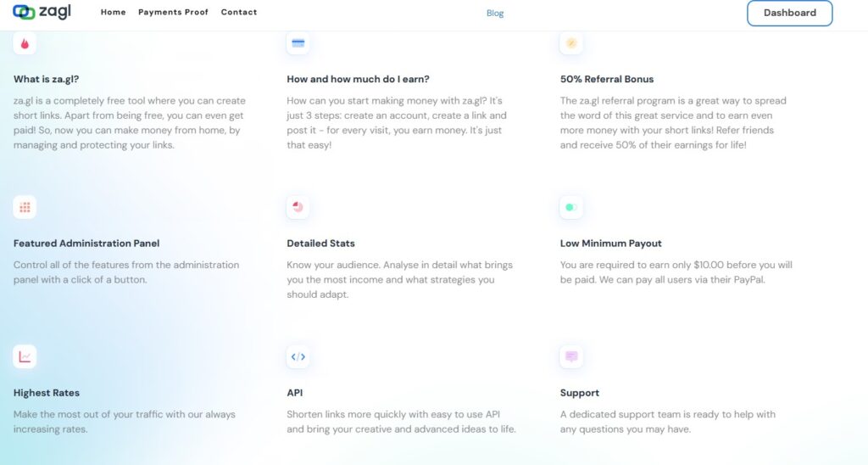Screen dimensions: 868x465
Task: Click the red flame icon above What is za.gl
Action: pyautogui.click(x=25, y=43)
